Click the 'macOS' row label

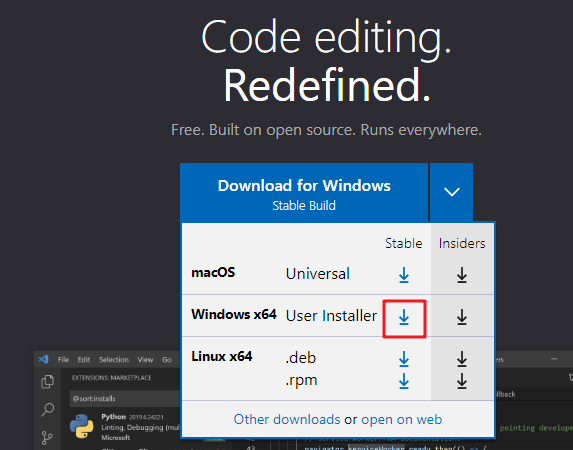(x=213, y=273)
